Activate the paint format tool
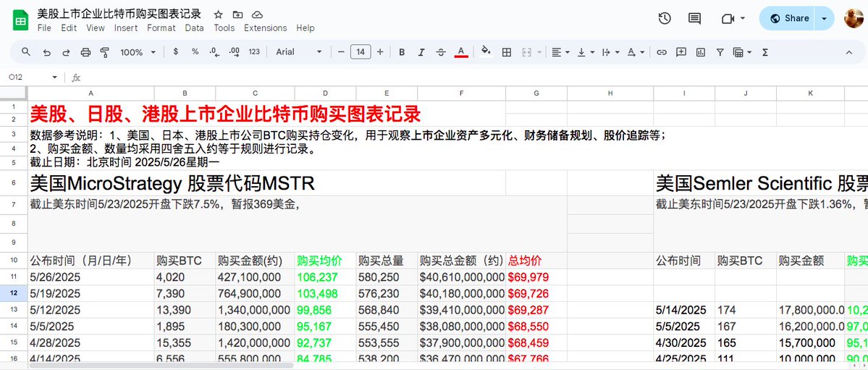 click(x=105, y=52)
